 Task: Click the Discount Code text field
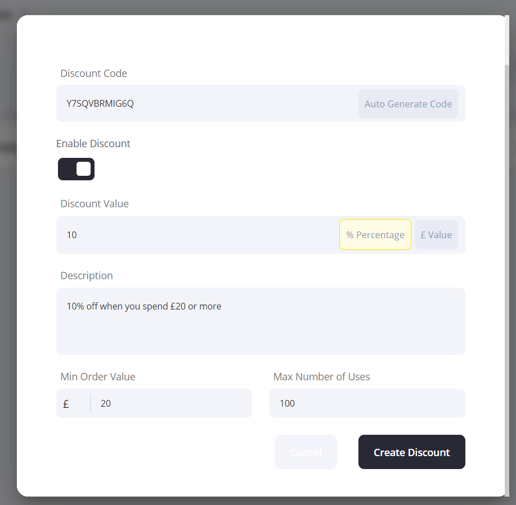coord(207,104)
